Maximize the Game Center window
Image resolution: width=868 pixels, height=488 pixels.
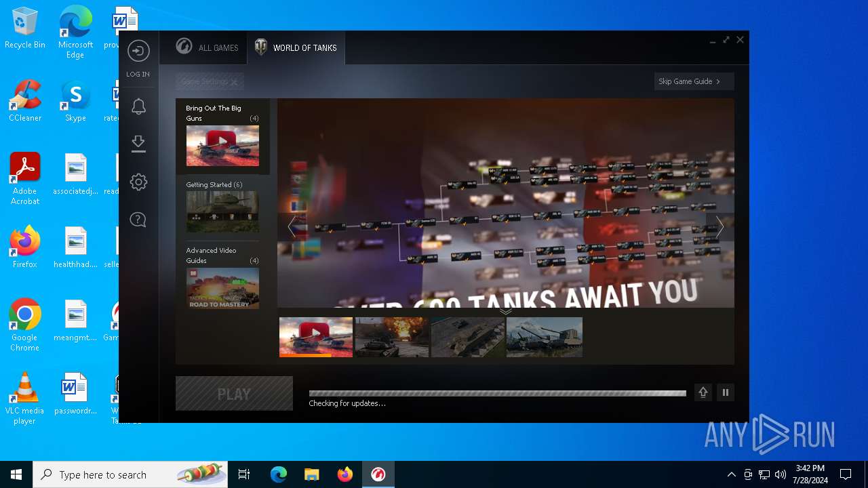coord(726,40)
